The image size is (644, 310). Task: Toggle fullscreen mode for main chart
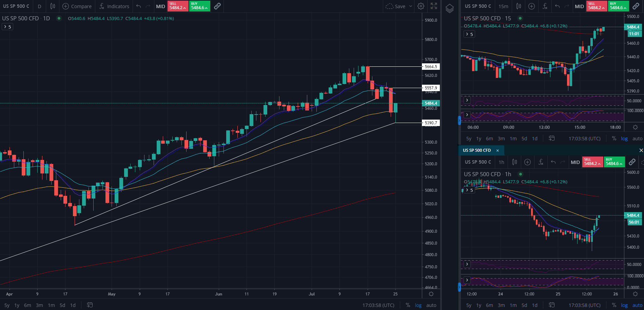click(x=434, y=6)
